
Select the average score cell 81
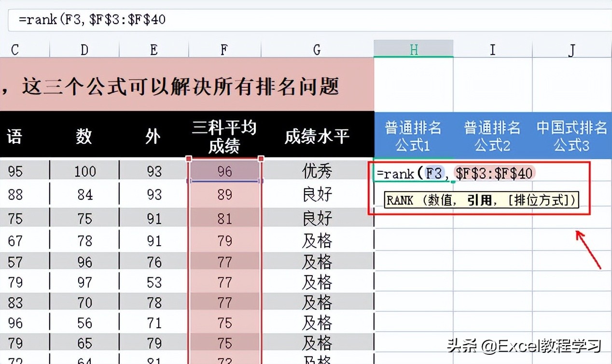224,218
